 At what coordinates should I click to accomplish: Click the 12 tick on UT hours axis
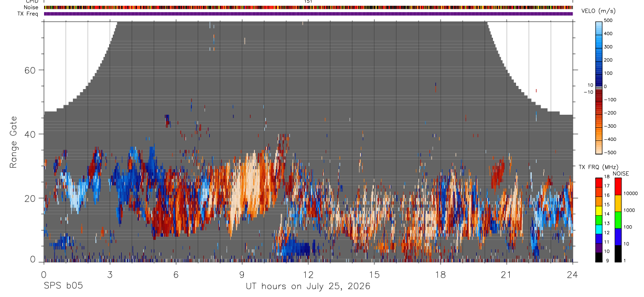[308, 274]
